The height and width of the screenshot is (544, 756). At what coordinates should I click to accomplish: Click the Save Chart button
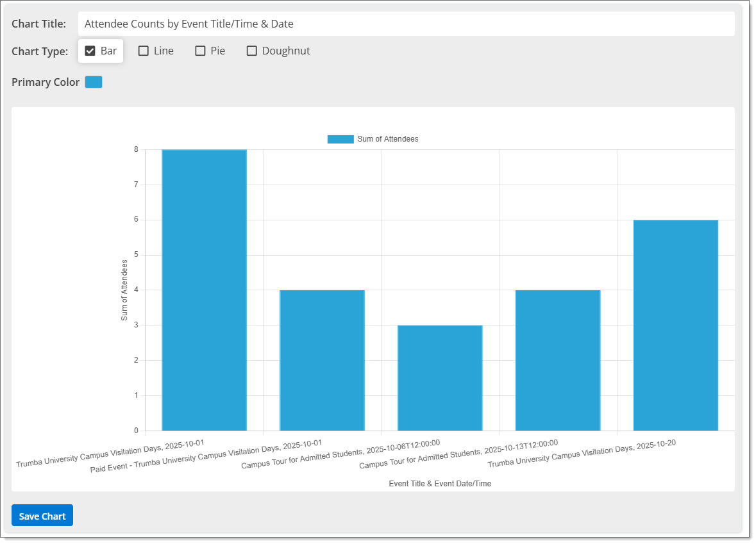click(42, 516)
